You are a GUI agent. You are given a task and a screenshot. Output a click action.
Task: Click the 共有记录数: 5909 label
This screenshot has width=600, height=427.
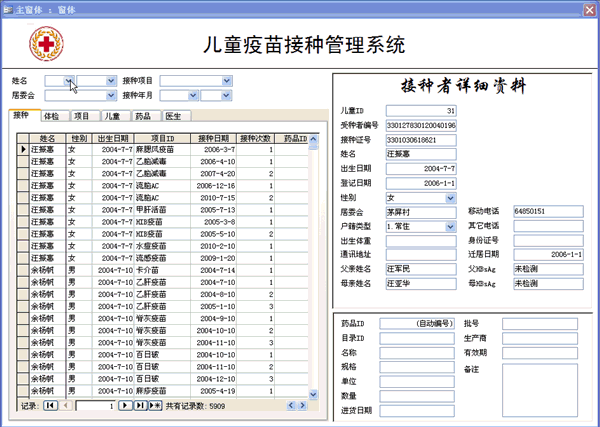tap(195, 406)
